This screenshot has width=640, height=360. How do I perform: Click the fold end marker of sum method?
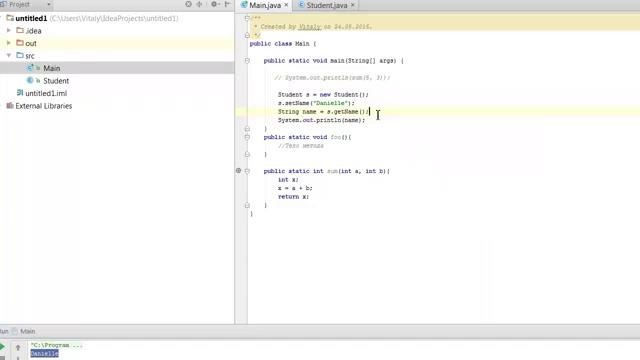pos(247,205)
